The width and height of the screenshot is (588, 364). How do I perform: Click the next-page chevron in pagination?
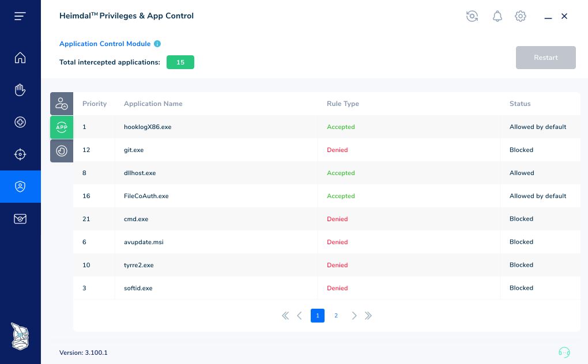coord(354,316)
